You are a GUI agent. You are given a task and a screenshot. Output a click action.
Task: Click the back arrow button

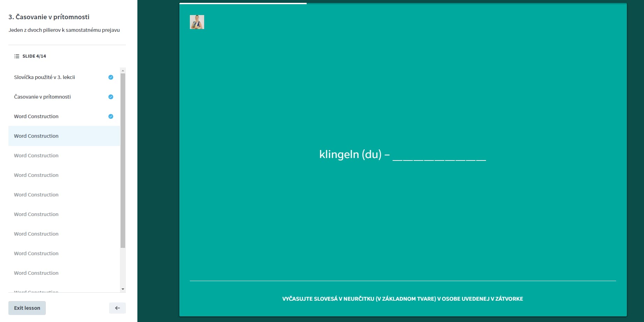click(117, 308)
